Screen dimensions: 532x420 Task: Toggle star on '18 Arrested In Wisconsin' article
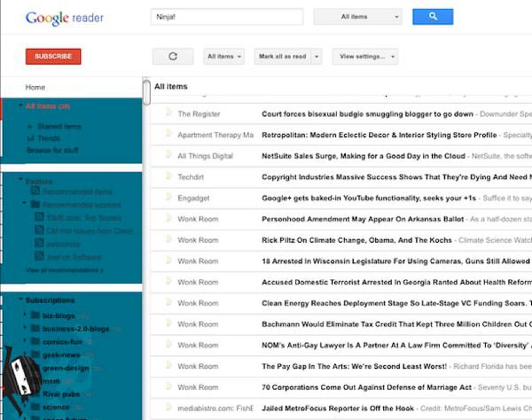(x=168, y=260)
